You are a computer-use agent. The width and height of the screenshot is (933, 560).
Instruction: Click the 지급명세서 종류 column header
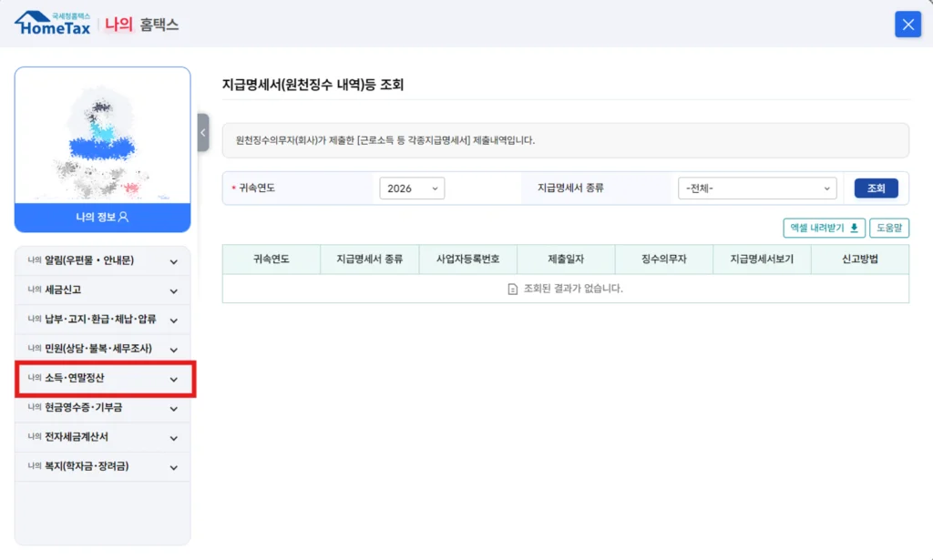tap(370, 260)
